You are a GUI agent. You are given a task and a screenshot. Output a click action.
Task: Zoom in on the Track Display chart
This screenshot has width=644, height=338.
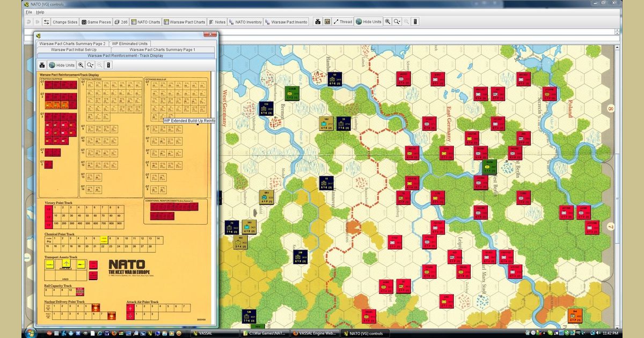pyautogui.click(x=81, y=65)
